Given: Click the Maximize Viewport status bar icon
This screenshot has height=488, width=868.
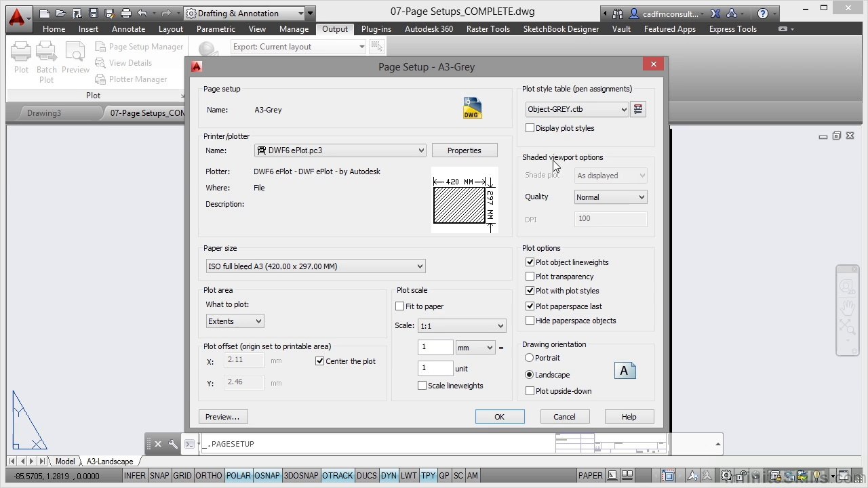Looking at the screenshot, I should (x=669, y=476).
